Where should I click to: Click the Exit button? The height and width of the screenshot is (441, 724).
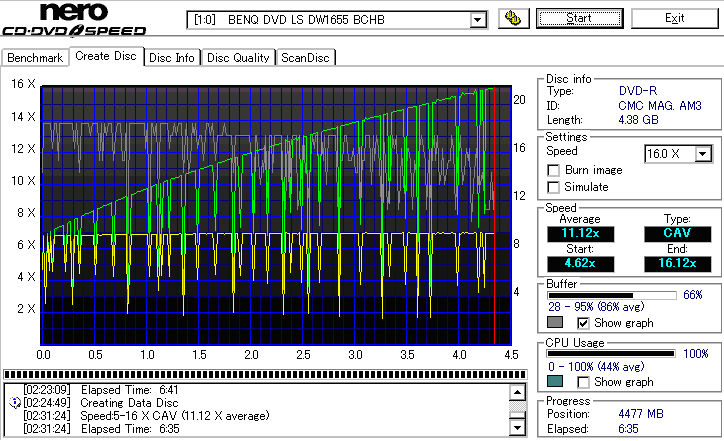(675, 18)
